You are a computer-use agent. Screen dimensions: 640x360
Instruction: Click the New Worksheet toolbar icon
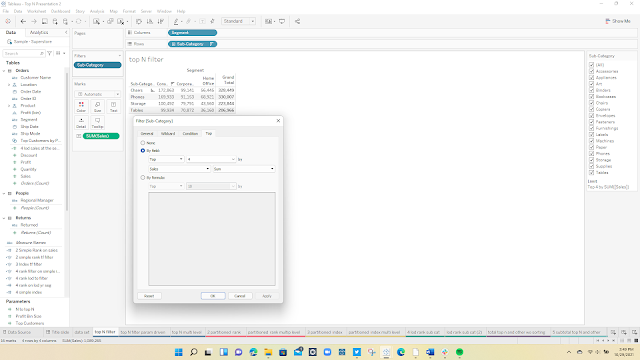(96, 21)
